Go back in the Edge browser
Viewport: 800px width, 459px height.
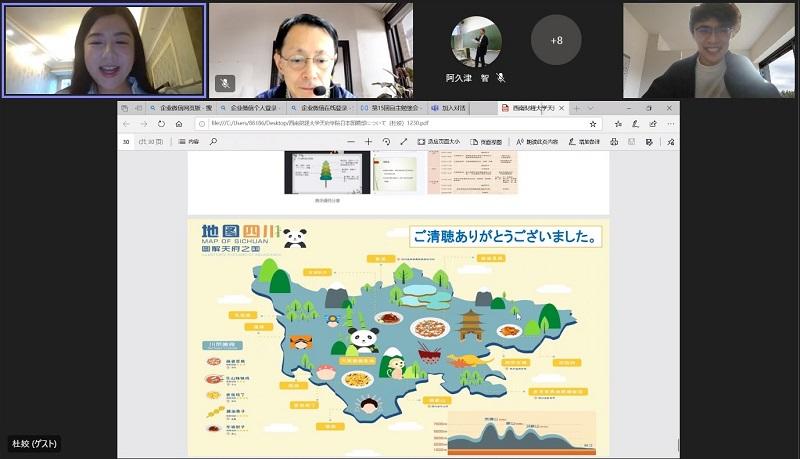pyautogui.click(x=127, y=124)
